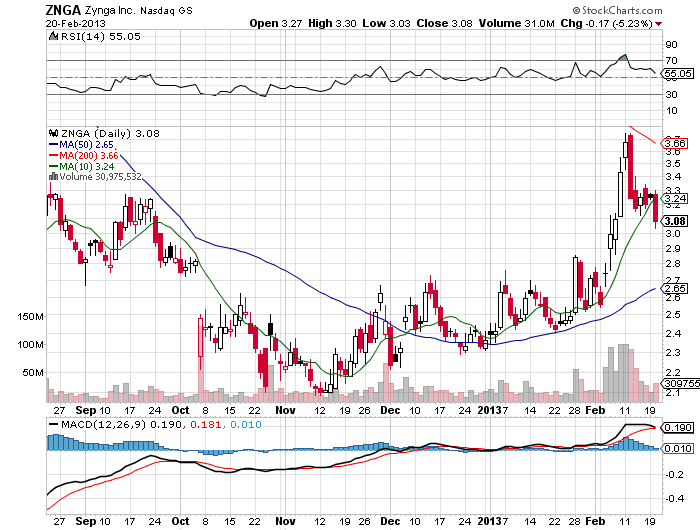The height and width of the screenshot is (530, 700).
Task: Click the ZNGA ticker symbol title
Action: (63, 10)
